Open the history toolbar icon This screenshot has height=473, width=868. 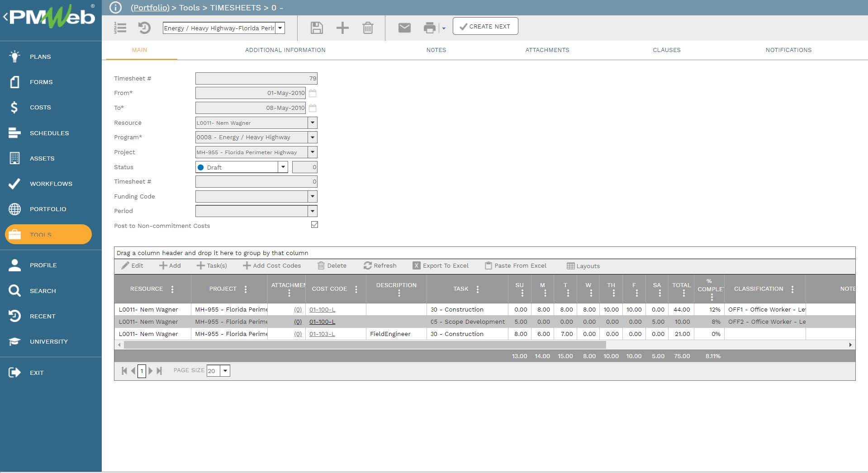click(x=144, y=28)
